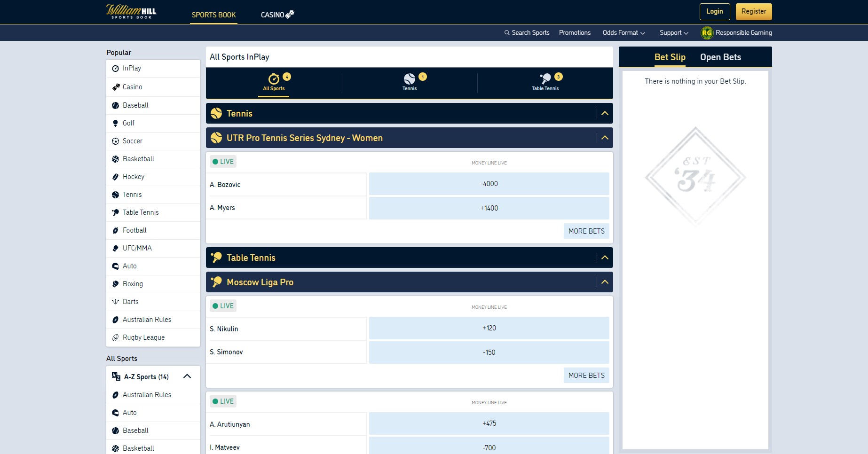Click the Responsible Gaming RG badge icon
This screenshot has height=454, width=868.
point(707,32)
